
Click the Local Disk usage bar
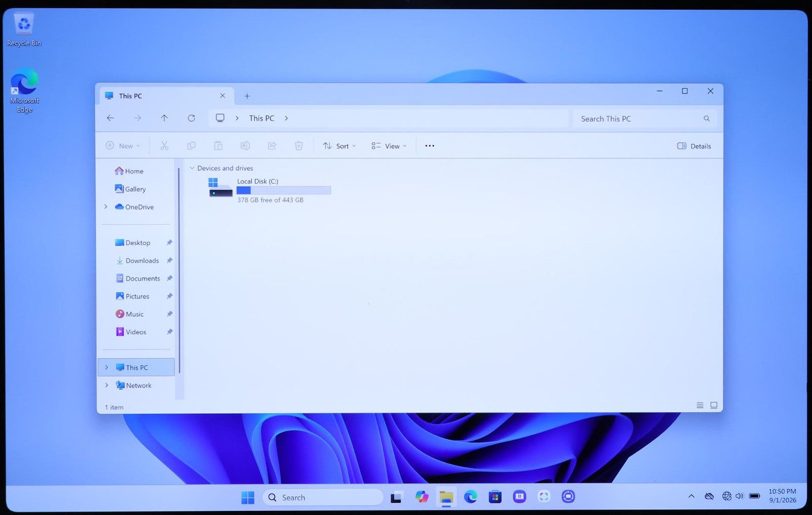283,190
